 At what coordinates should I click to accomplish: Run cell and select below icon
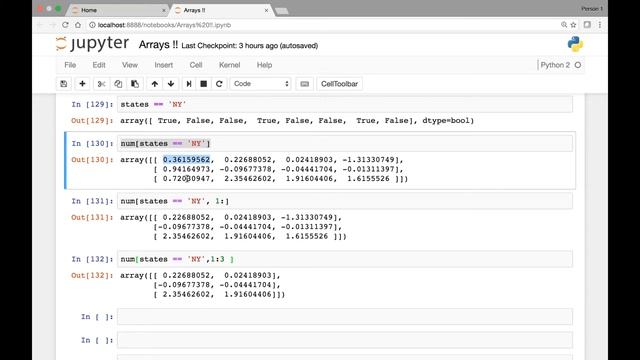tap(189, 84)
